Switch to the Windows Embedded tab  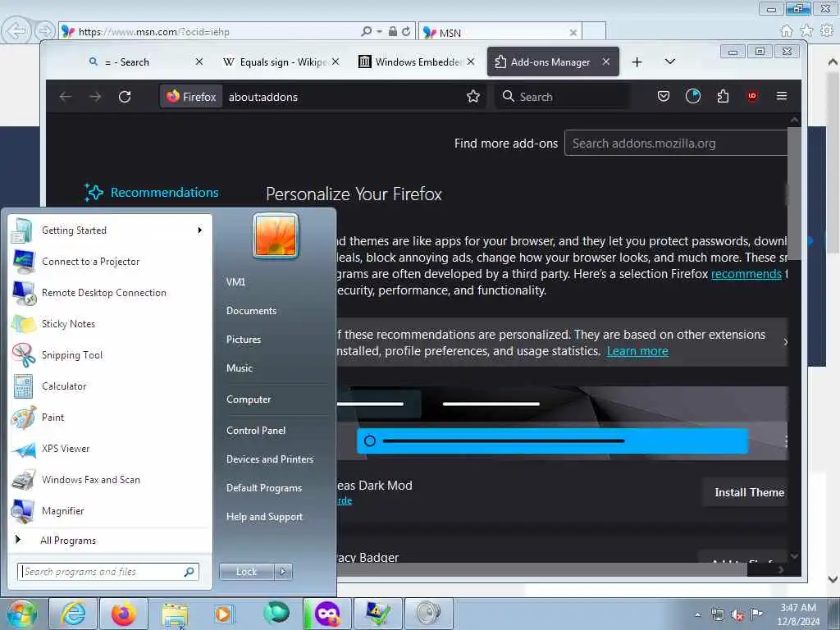point(417,62)
